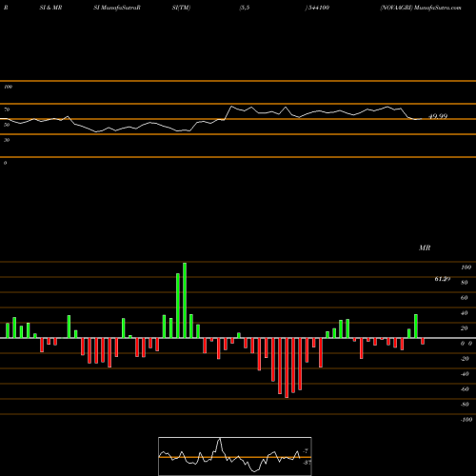This screenshot has height=476, width=476.
Task: Click the MR value label 61.29
Action: coord(443,279)
